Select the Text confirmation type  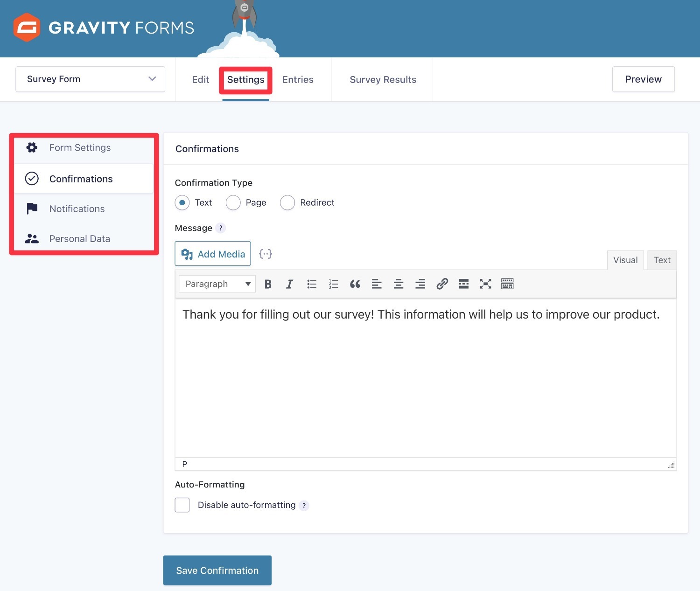point(182,202)
